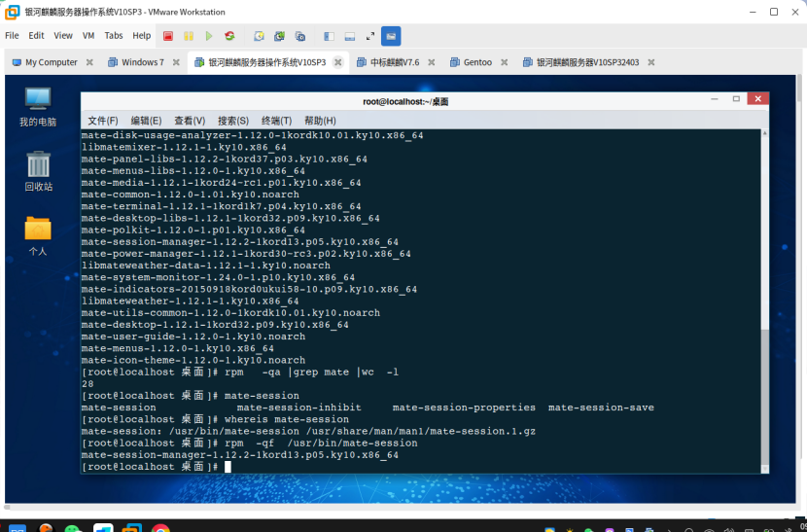
Task: Open the terminal 编辑(E) menu
Action: [x=146, y=121]
